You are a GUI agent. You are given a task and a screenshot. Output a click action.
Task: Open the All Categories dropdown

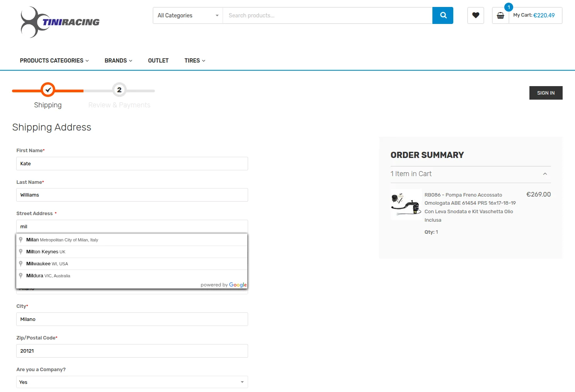pyautogui.click(x=188, y=15)
